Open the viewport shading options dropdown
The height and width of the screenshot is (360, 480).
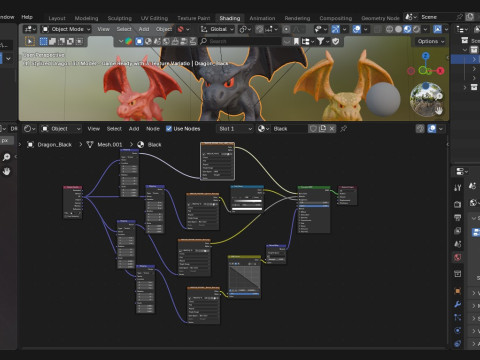pyautogui.click(x=425, y=29)
